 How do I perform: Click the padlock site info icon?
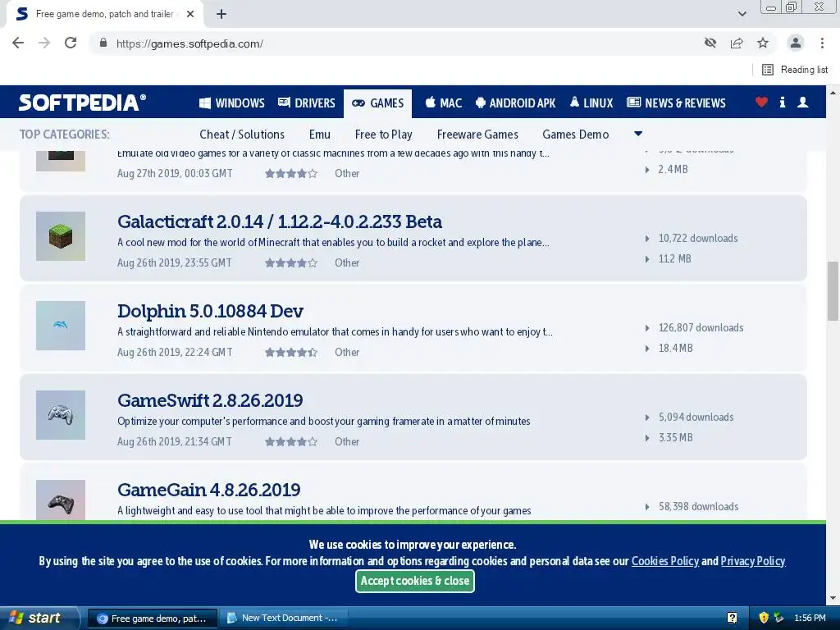103,43
